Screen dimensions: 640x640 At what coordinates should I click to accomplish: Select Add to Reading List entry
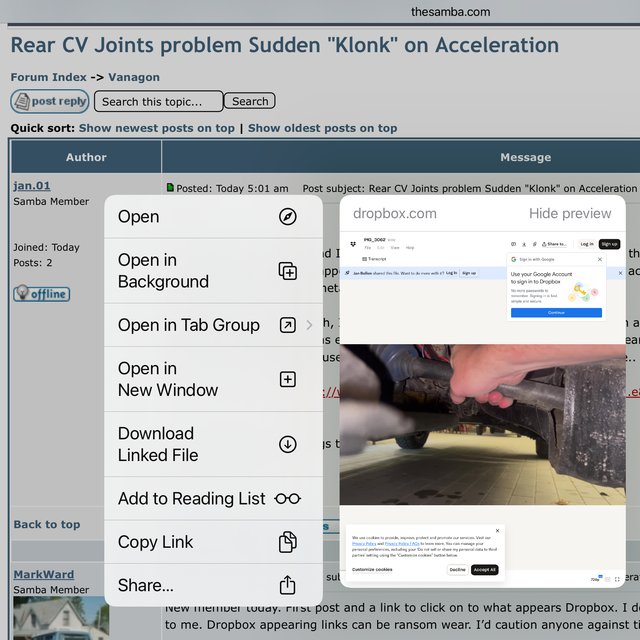click(x=213, y=498)
